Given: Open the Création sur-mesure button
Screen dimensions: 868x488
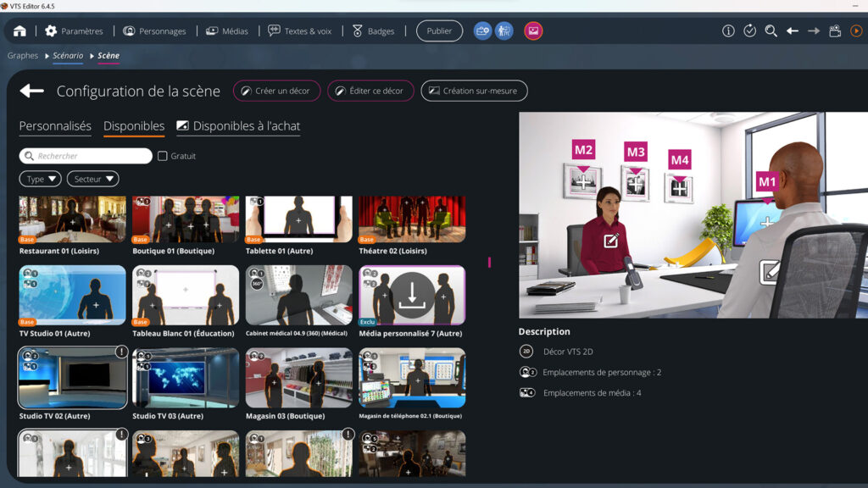Looking at the screenshot, I should pyautogui.click(x=474, y=91).
